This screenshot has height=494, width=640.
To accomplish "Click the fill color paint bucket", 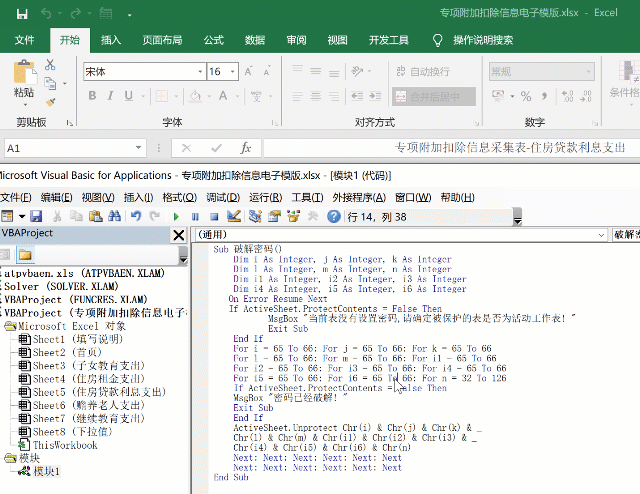I will [195, 96].
